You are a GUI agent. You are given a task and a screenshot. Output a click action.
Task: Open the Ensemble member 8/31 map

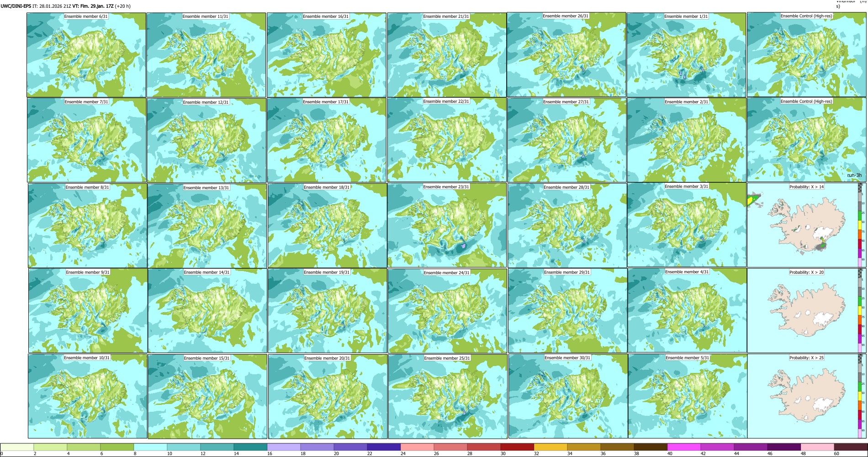(x=87, y=225)
